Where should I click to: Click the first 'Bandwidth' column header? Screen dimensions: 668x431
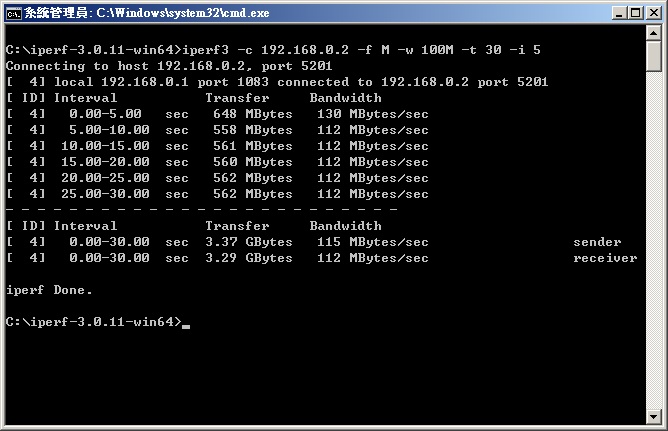click(346, 98)
